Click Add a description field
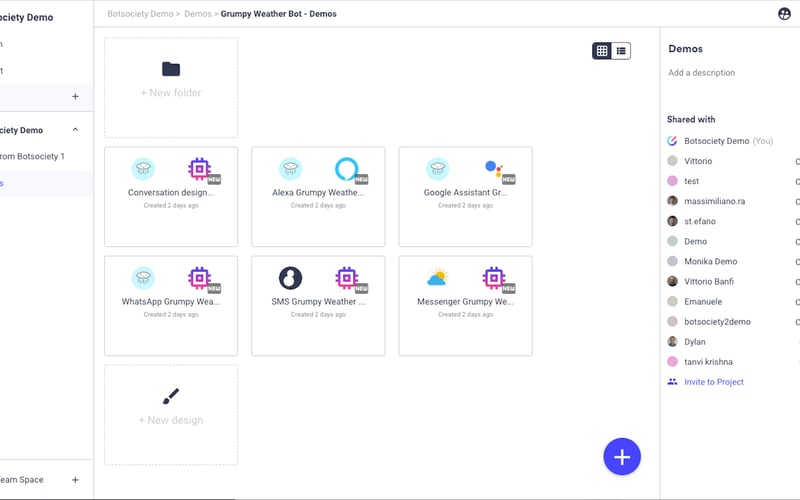 click(702, 72)
